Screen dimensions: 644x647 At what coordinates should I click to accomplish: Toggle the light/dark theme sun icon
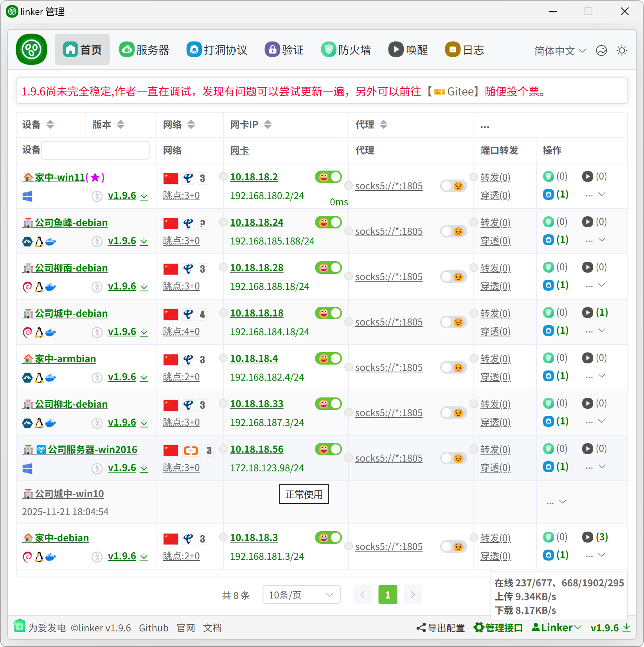click(622, 50)
